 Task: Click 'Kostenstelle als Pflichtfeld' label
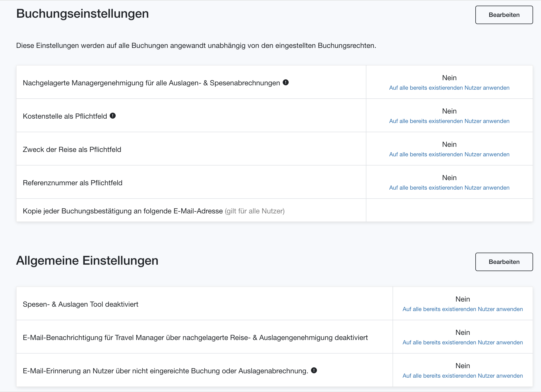pyautogui.click(x=65, y=116)
